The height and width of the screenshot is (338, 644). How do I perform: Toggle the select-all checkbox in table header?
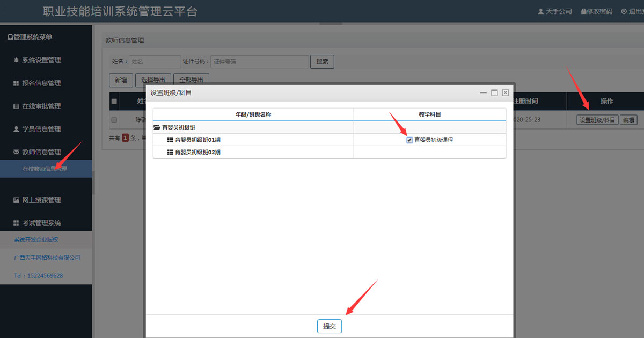click(114, 101)
